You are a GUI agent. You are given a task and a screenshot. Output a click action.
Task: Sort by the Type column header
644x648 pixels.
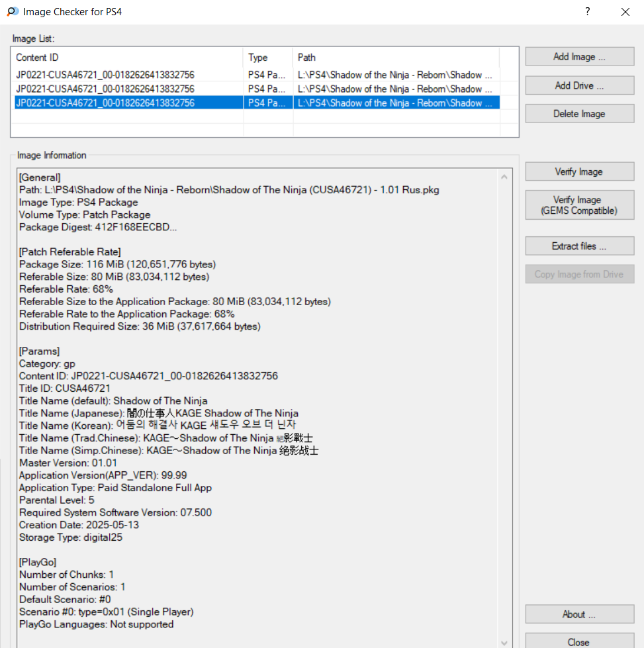point(268,58)
